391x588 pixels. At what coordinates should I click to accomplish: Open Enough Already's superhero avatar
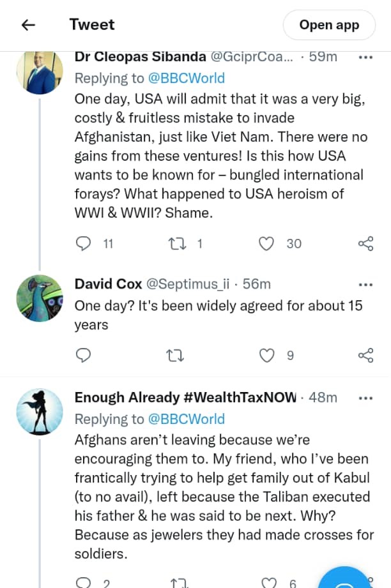[x=40, y=412]
